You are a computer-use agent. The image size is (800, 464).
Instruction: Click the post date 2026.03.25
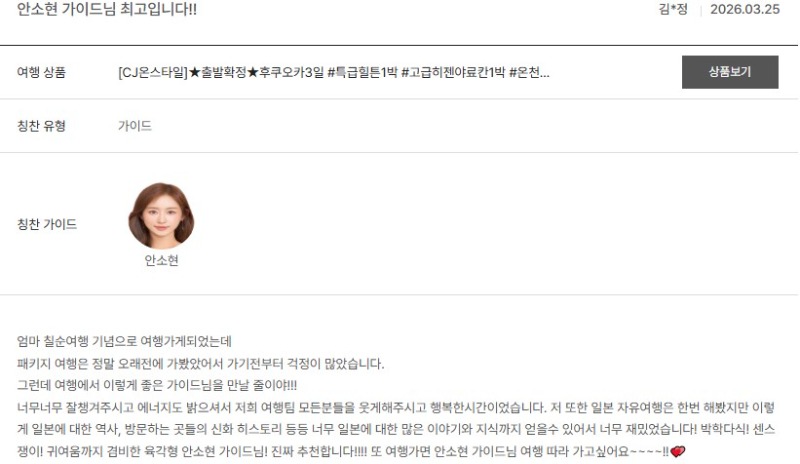745,9
